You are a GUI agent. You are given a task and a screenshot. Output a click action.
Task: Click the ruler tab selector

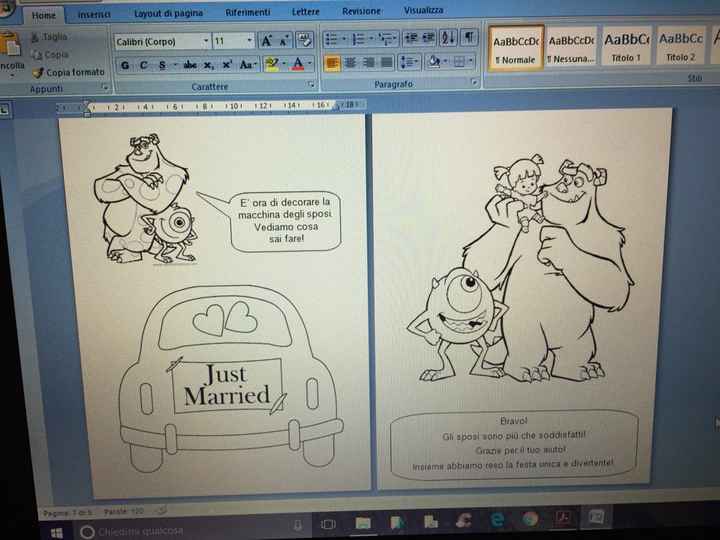coord(4,110)
